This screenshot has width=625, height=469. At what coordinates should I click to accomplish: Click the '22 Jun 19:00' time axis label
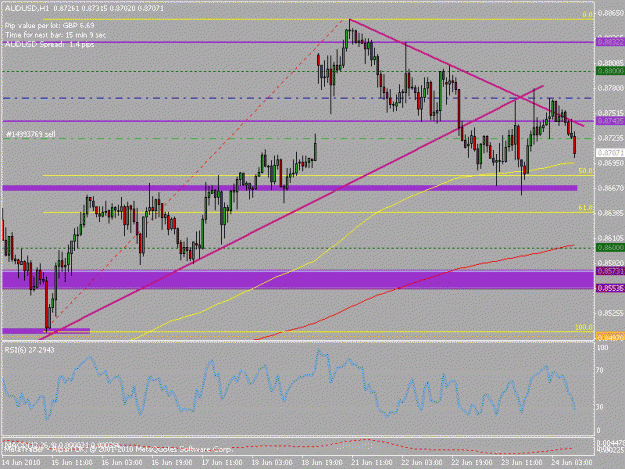tap(471, 462)
